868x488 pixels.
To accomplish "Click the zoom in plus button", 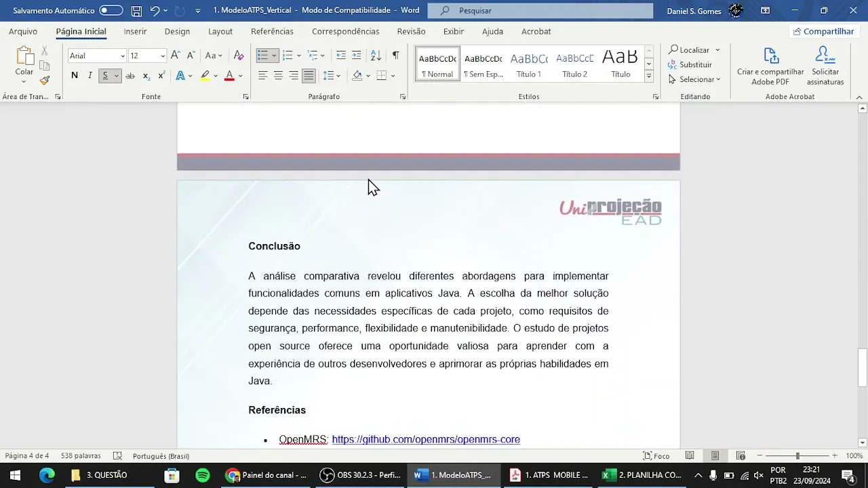I will [834, 455].
